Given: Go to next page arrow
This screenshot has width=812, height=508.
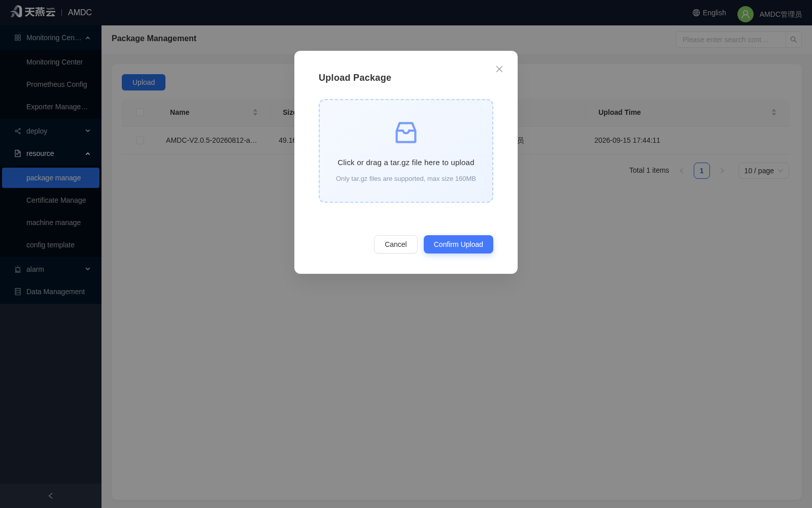Looking at the screenshot, I should pos(722,171).
